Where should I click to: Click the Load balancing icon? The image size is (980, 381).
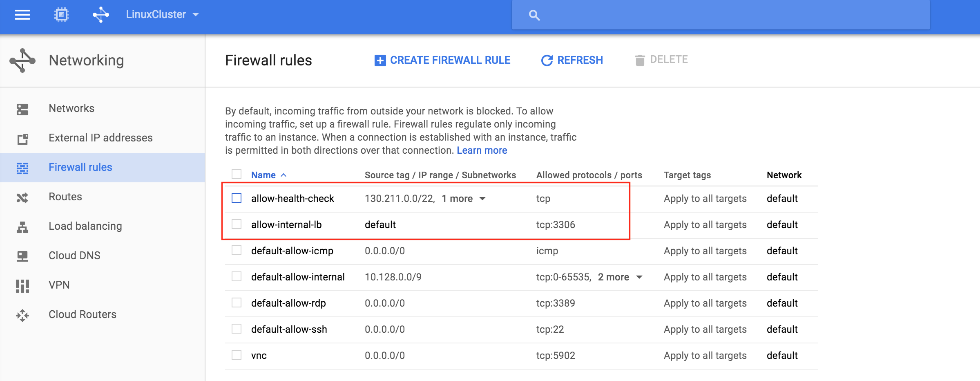click(22, 227)
